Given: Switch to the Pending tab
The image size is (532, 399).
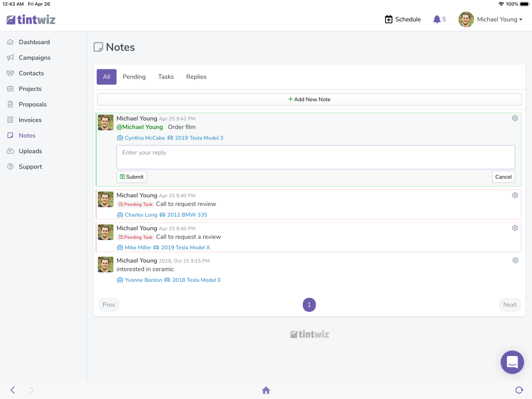Looking at the screenshot, I should [x=134, y=77].
